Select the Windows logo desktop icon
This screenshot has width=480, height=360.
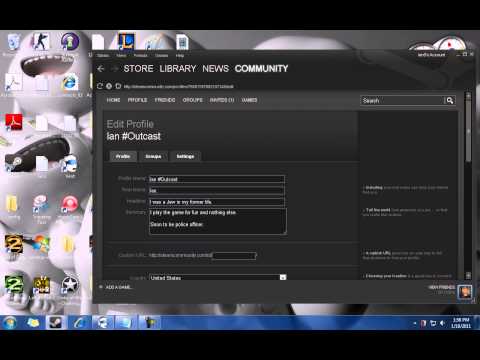tap(41, 245)
